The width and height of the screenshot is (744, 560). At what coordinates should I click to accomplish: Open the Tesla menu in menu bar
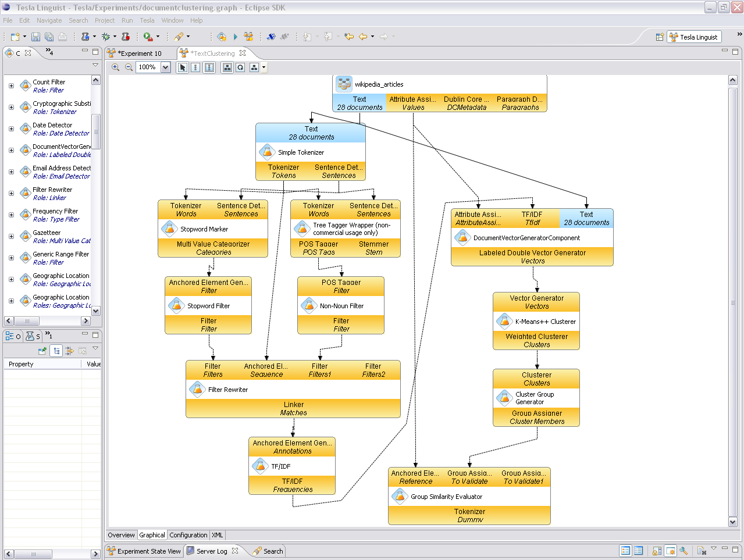(147, 20)
